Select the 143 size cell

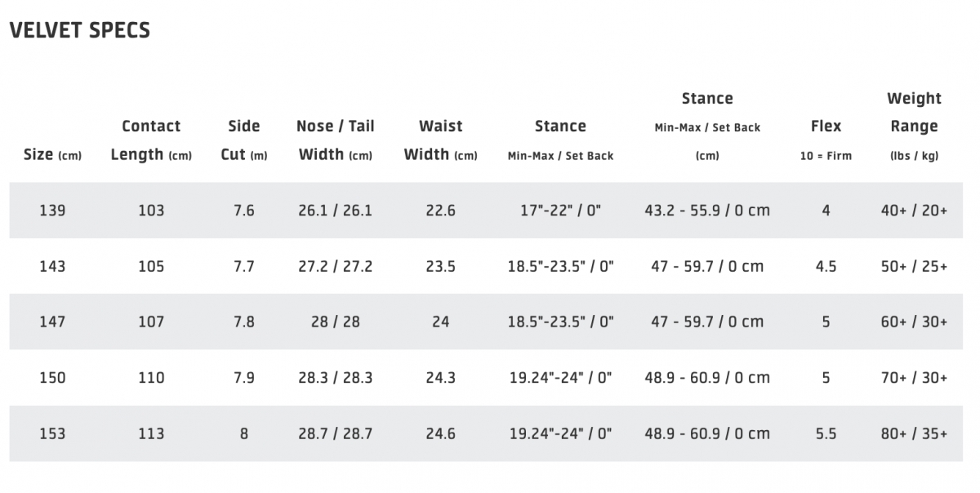pyautogui.click(x=52, y=266)
